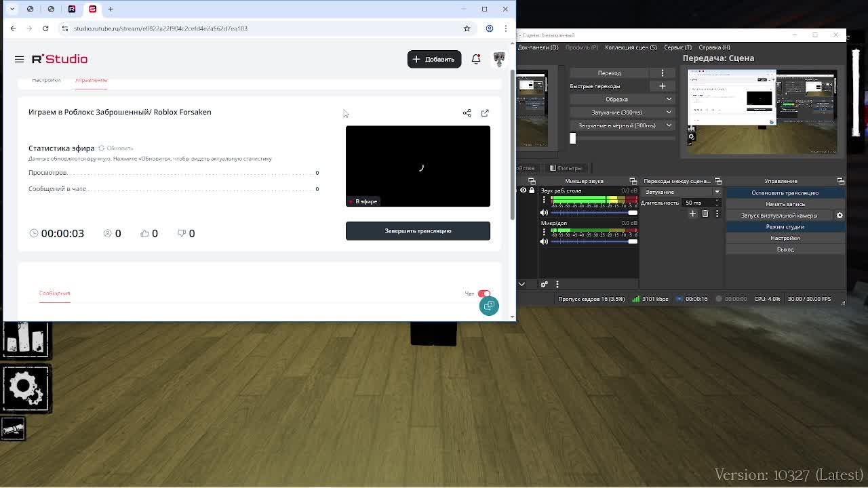Share the stream via share icon
Image resolution: width=868 pixels, height=488 pixels.
467,113
